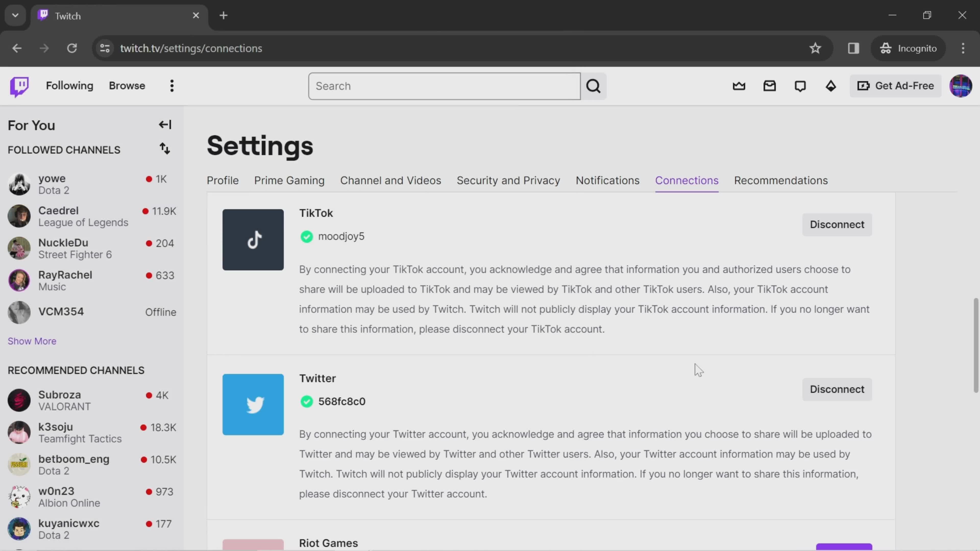980x551 pixels.
Task: Click the page vertical scrollbar thumb
Action: 975,345
